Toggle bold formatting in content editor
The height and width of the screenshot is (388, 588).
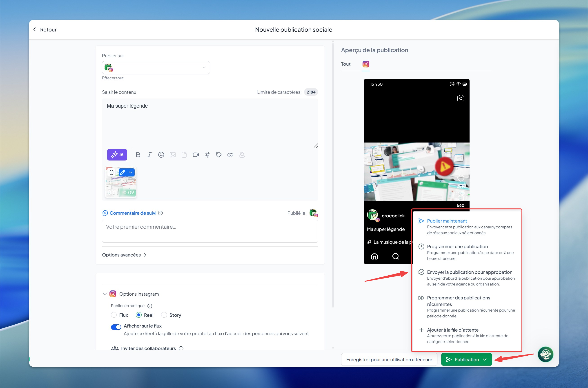(138, 155)
